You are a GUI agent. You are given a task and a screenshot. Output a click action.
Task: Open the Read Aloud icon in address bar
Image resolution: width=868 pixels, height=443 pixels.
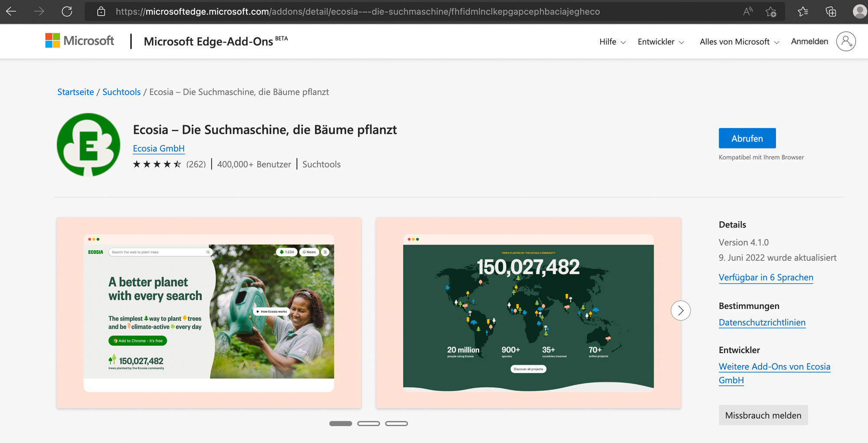[x=747, y=11]
